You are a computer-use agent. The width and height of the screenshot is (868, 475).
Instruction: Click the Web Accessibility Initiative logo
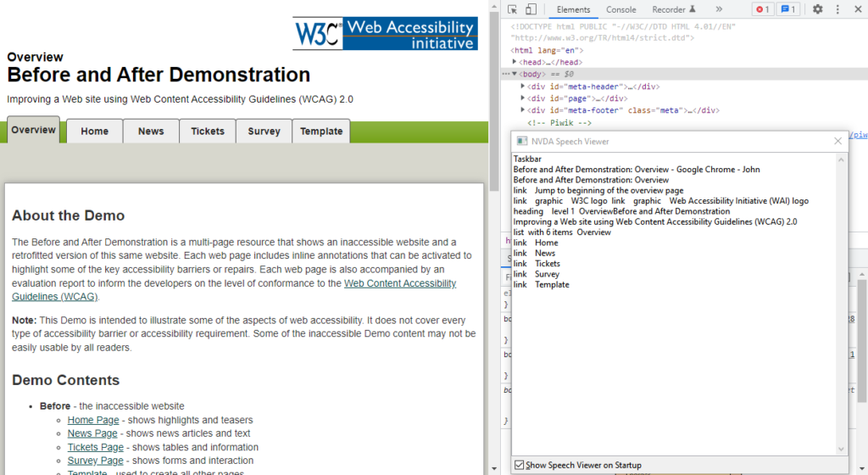pos(410,34)
